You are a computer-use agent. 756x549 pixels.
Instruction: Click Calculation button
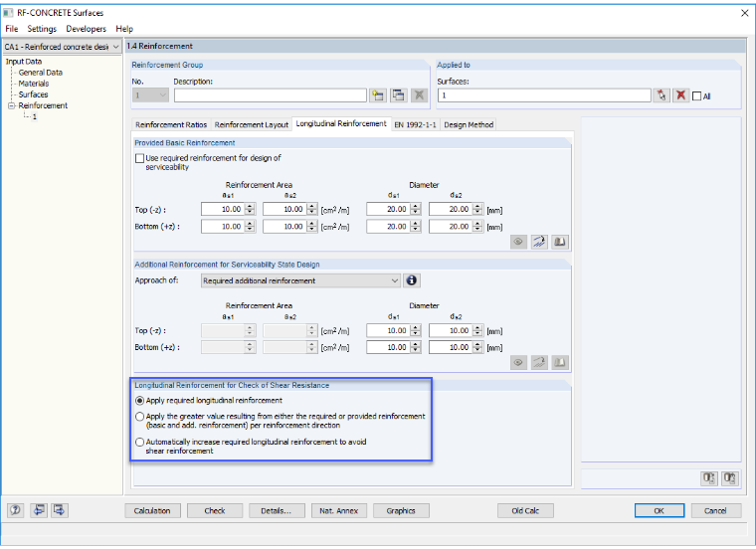[152, 511]
